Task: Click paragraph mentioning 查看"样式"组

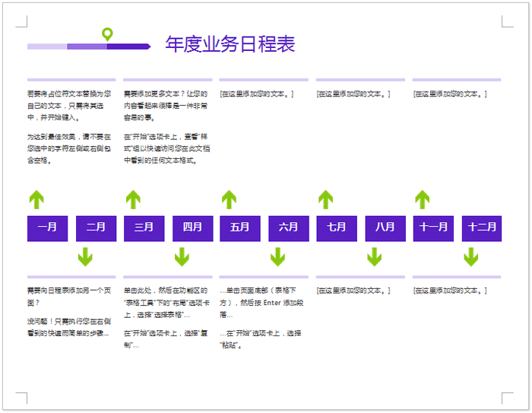Action: [x=166, y=148]
